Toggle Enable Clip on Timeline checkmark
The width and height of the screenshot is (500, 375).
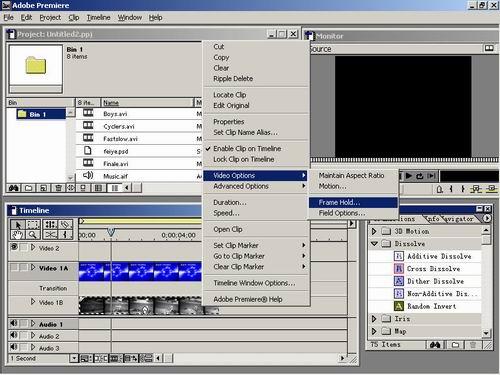(x=247, y=149)
